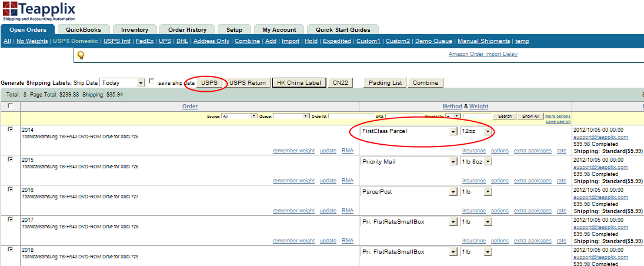Sort by the Weight column header link
This screenshot has width=644, height=266.
pos(479,107)
